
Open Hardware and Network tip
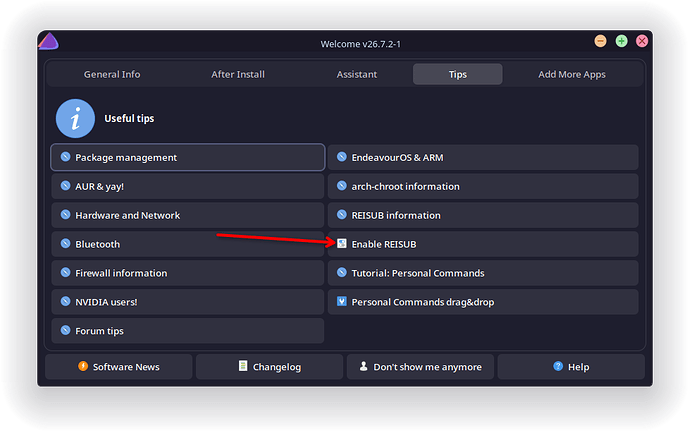(x=188, y=215)
